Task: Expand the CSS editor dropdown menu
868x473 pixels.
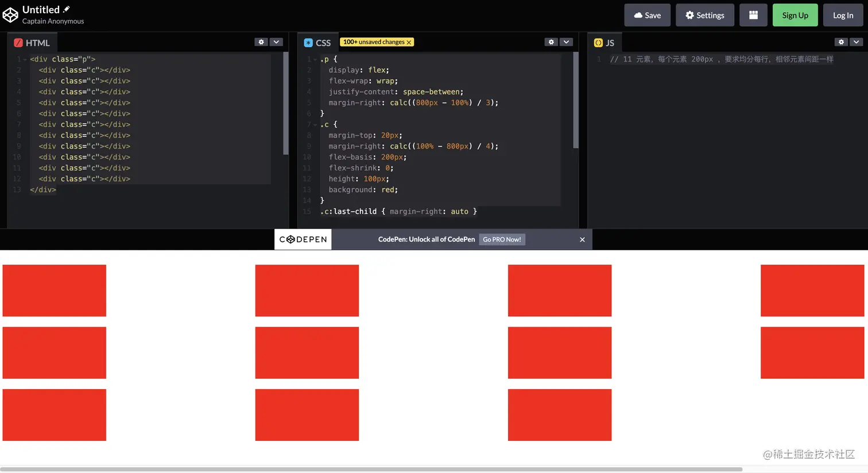Action: pos(566,42)
